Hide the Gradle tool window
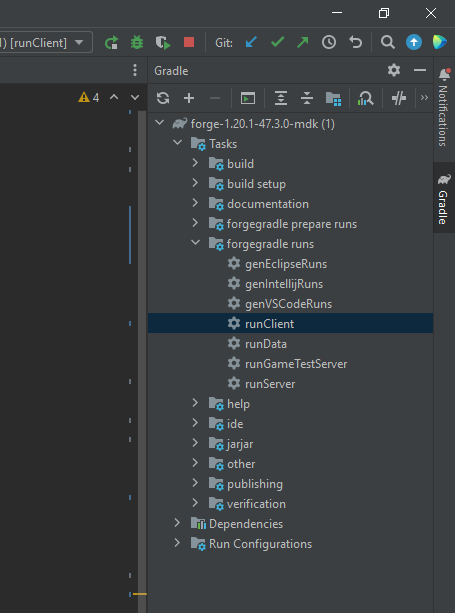The image size is (455, 613). click(420, 70)
